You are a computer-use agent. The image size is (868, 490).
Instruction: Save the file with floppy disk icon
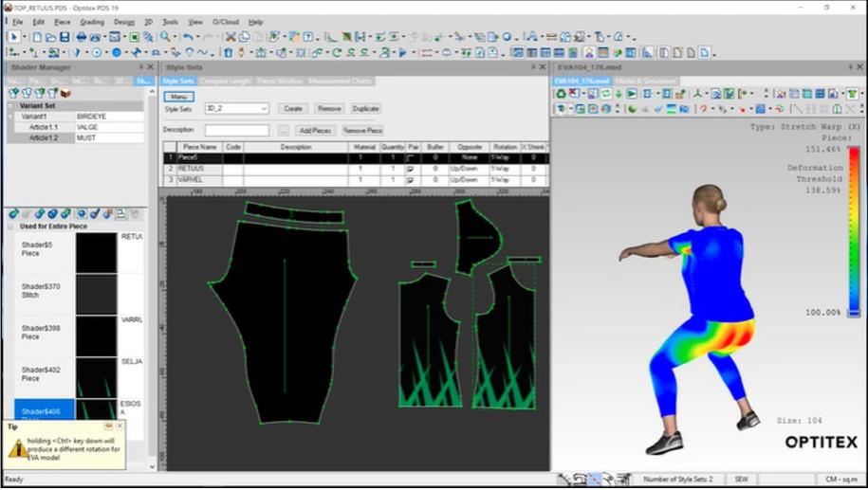65,37
